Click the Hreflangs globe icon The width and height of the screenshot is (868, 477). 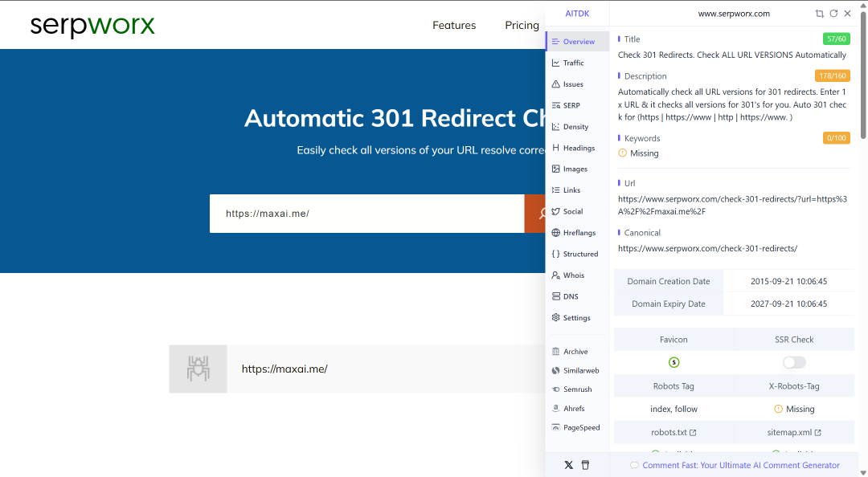pyautogui.click(x=556, y=232)
